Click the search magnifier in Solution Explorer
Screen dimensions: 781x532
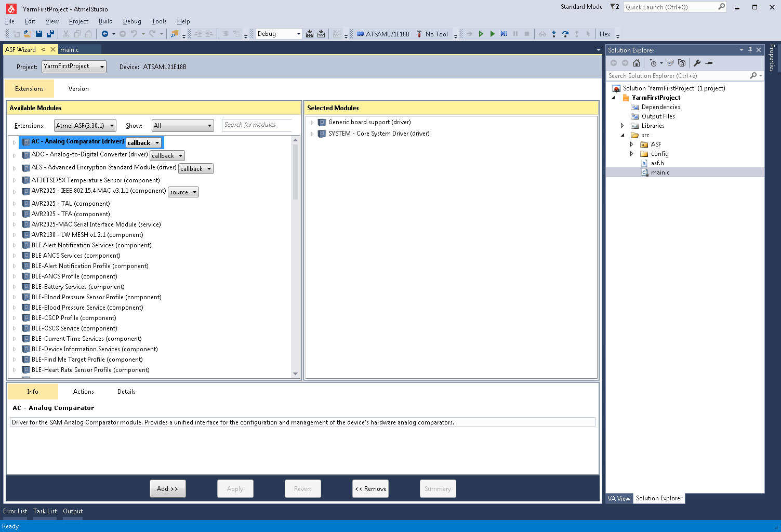pos(753,76)
